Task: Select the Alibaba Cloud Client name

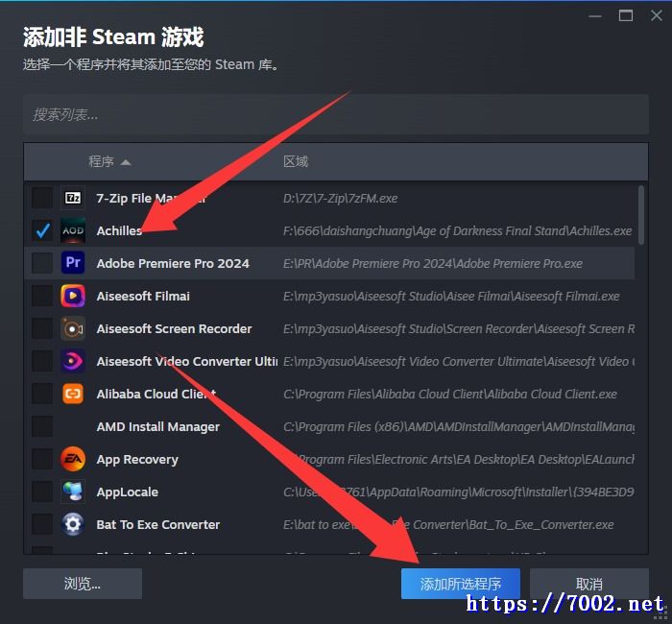Action: click(x=156, y=394)
